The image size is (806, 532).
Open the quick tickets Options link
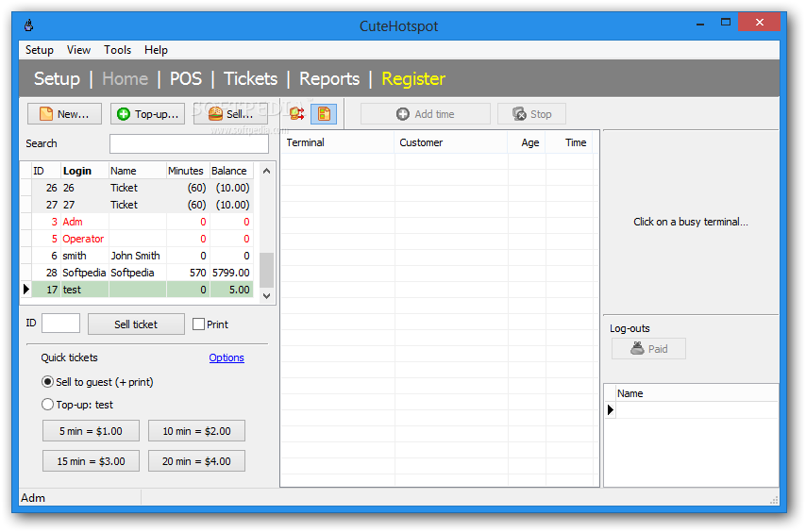click(227, 357)
